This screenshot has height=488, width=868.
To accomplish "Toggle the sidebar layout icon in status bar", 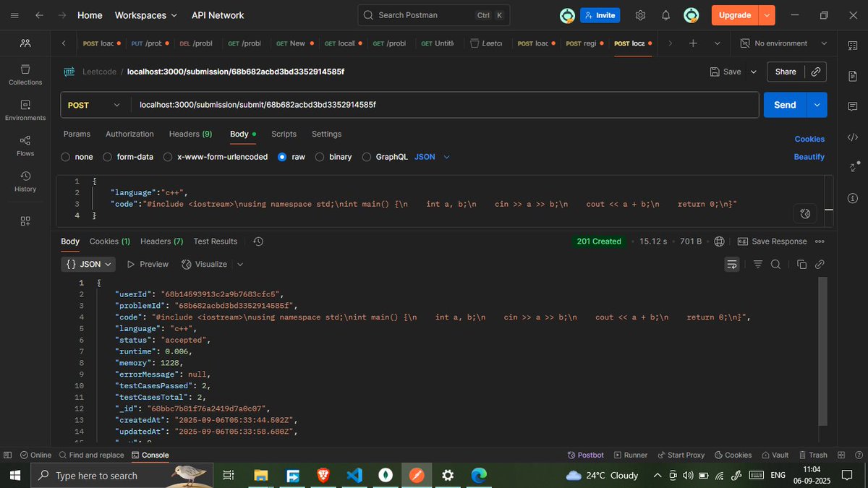I will point(7,455).
